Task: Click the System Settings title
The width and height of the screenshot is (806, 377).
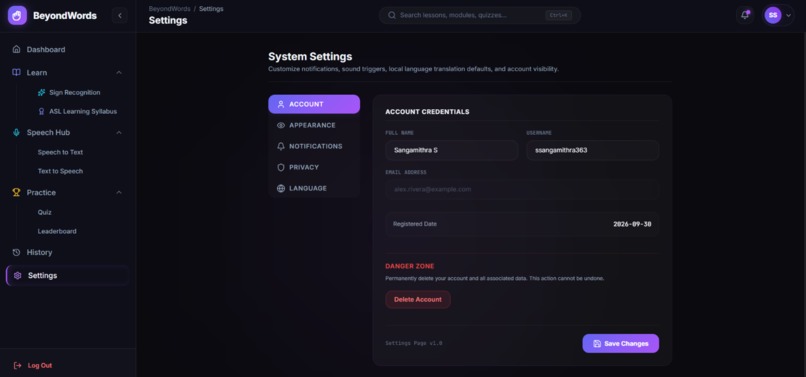Action: 310,57
